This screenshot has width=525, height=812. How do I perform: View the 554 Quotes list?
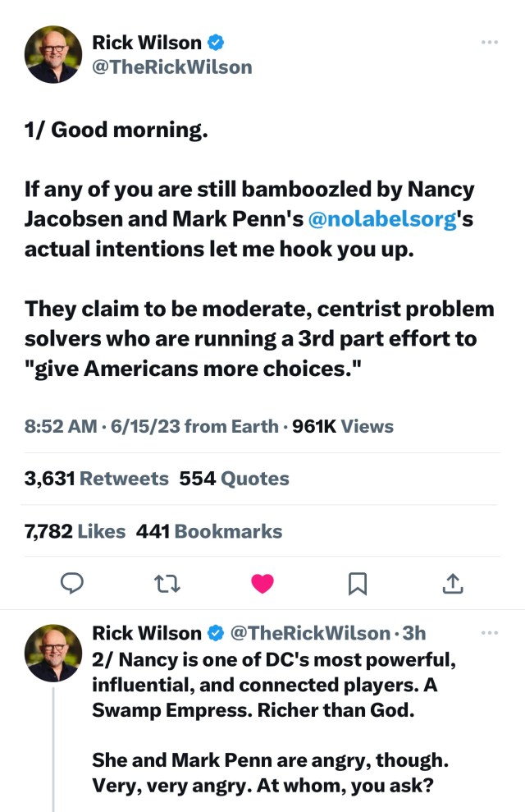click(x=234, y=479)
